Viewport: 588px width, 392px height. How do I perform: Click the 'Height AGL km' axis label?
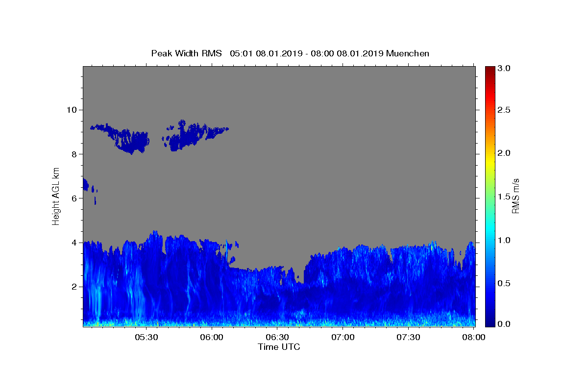coord(56,196)
